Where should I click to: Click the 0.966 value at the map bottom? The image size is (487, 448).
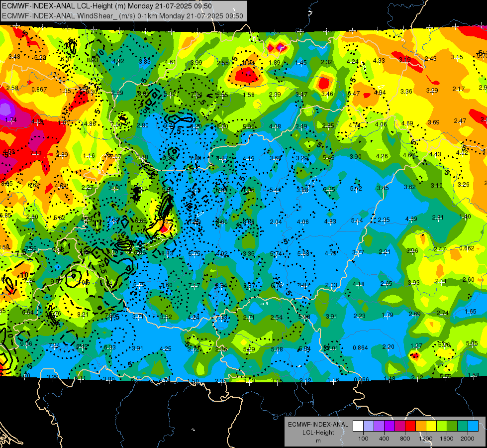(362, 380)
